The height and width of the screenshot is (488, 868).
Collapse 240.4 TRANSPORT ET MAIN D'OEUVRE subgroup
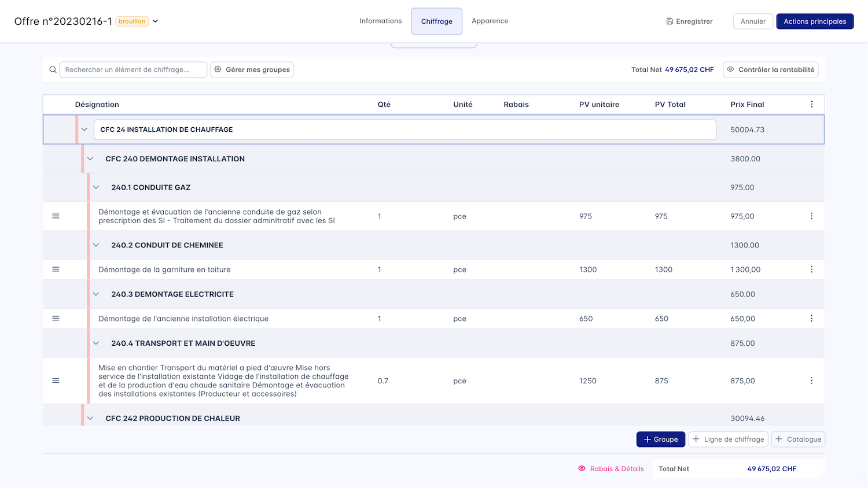[96, 343]
